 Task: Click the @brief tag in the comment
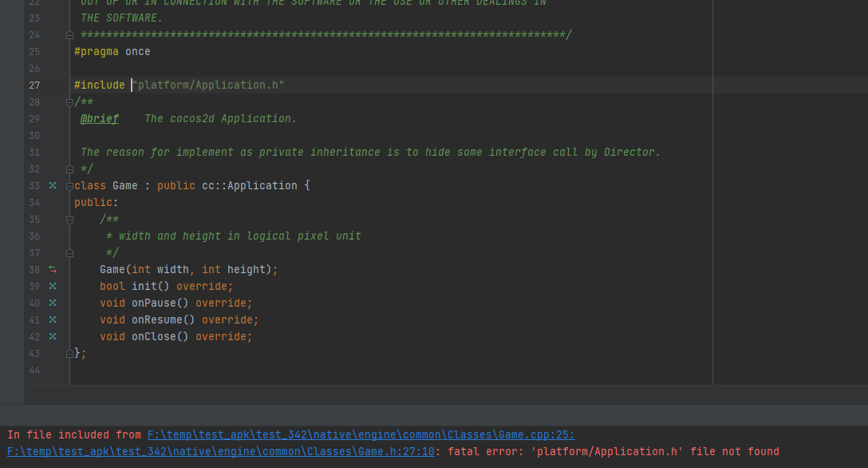(100, 119)
